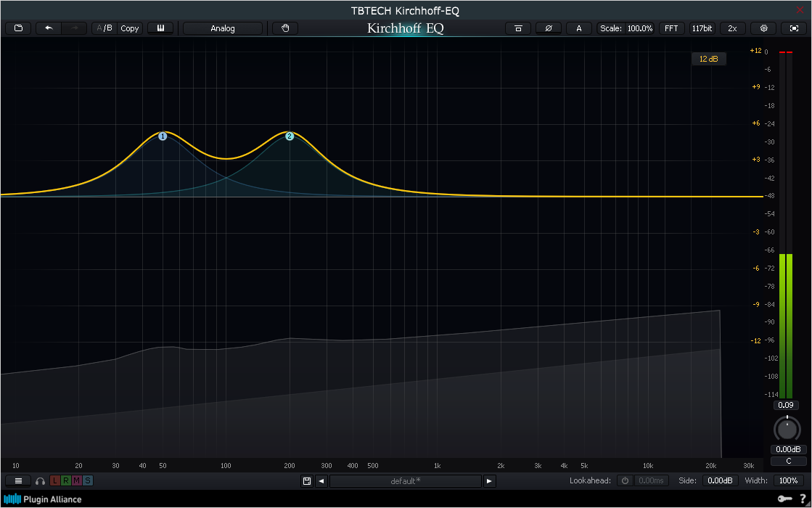Toggle the M mid channel button

pos(77,480)
